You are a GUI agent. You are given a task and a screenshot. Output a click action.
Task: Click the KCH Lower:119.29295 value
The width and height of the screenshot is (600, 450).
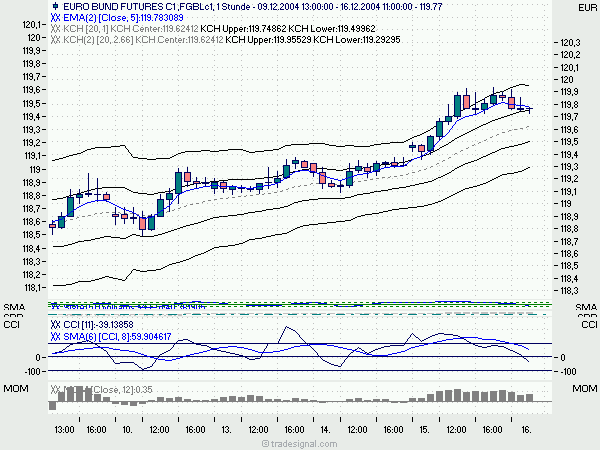click(357, 40)
